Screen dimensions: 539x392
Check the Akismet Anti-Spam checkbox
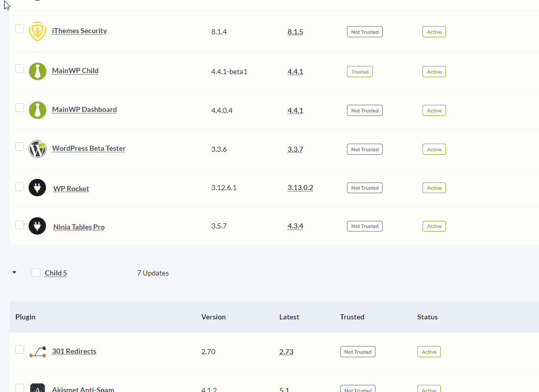[x=19, y=388]
